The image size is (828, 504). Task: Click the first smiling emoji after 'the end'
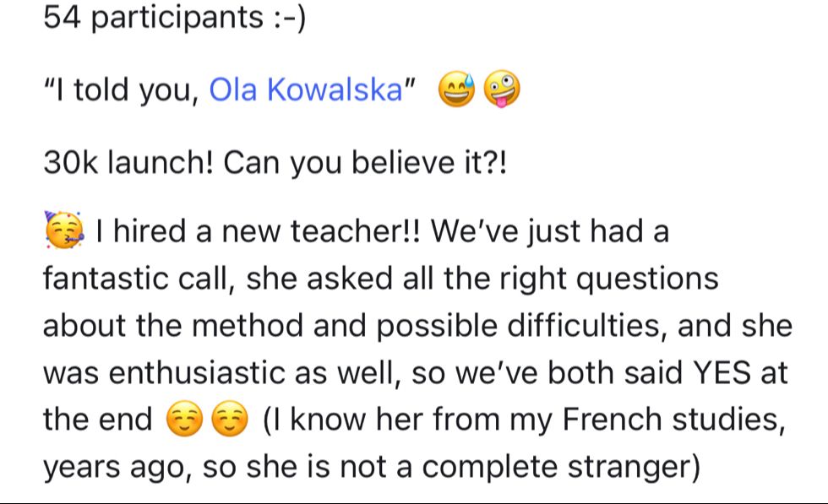(184, 419)
